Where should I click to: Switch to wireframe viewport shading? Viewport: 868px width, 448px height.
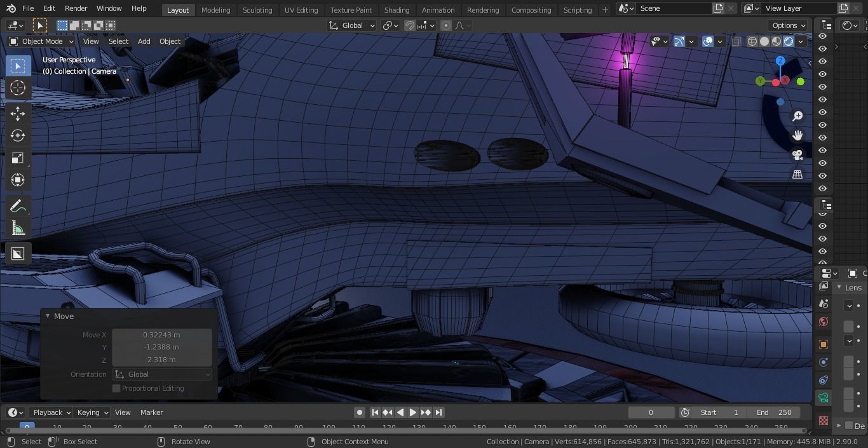tap(752, 41)
